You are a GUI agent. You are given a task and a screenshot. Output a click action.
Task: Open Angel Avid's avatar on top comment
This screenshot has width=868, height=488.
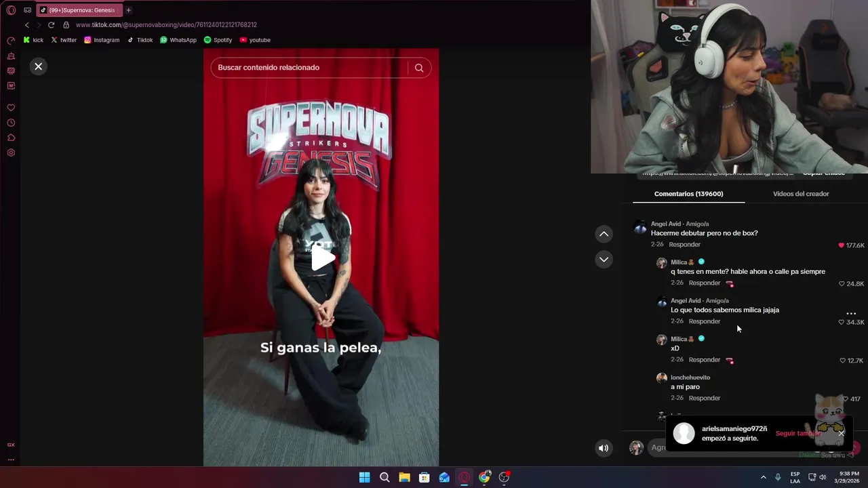[x=640, y=227]
